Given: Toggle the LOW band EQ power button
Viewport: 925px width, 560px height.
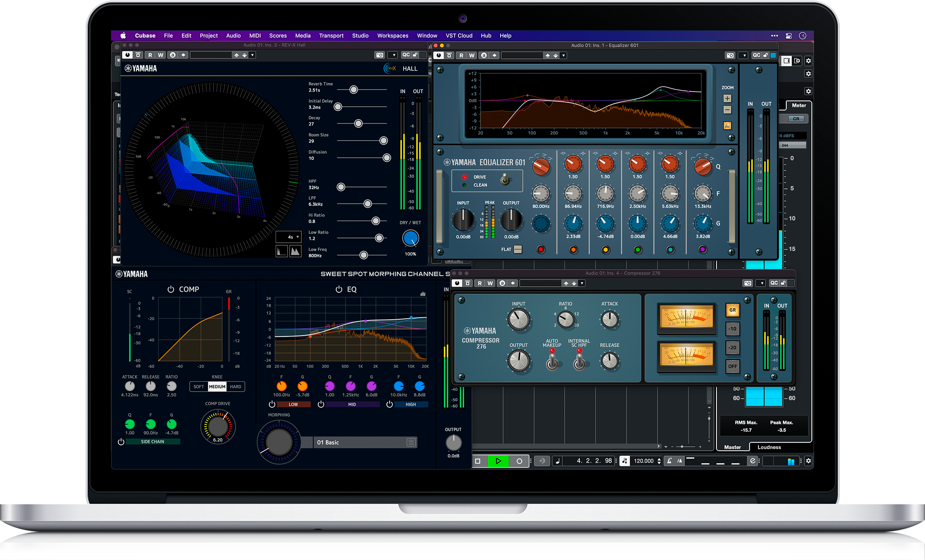Looking at the screenshot, I should pyautogui.click(x=272, y=404).
